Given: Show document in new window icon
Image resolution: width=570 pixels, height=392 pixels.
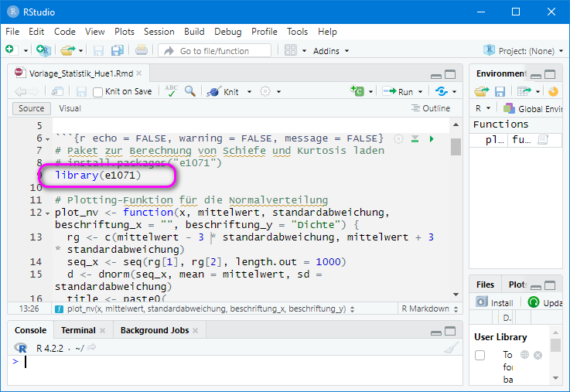Looking at the screenshot, I should (x=57, y=91).
